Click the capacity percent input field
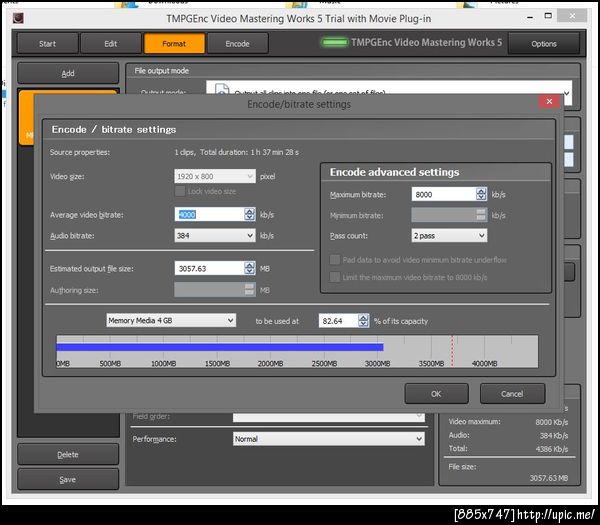The width and height of the screenshot is (600, 525). [339, 321]
